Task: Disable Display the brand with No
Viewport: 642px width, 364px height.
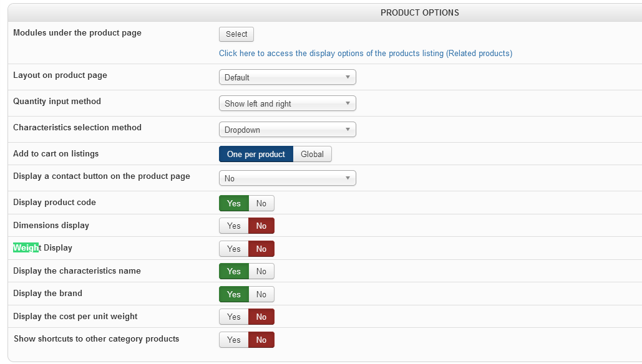Action: [261, 294]
